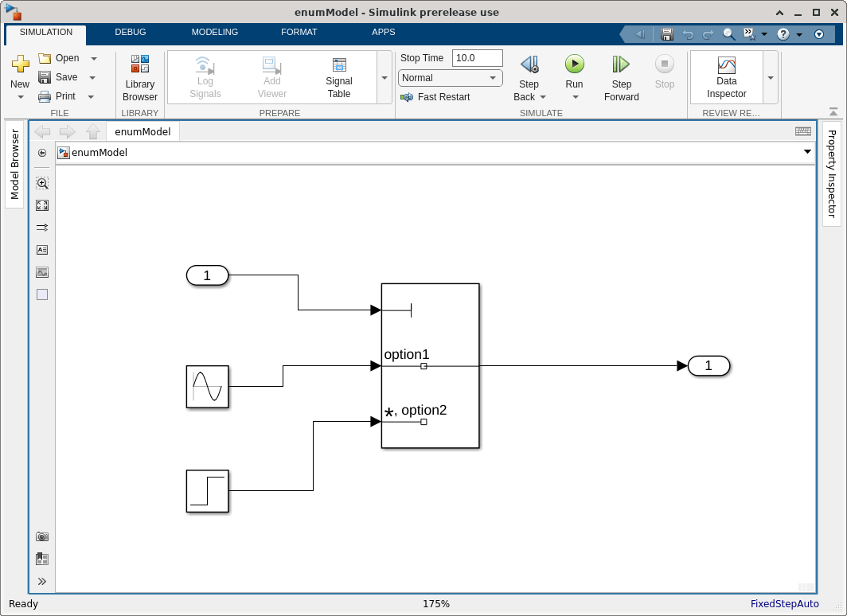Open the Model Browser side panel

(x=14, y=164)
